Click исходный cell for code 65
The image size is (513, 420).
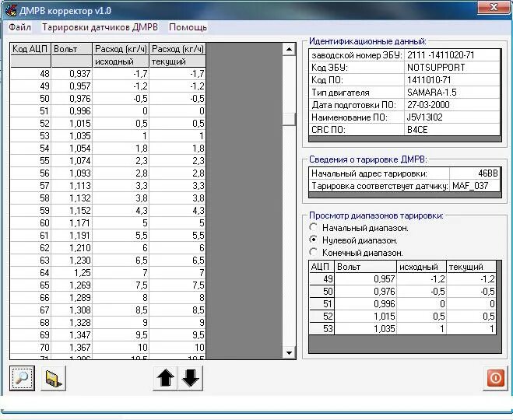121,285
